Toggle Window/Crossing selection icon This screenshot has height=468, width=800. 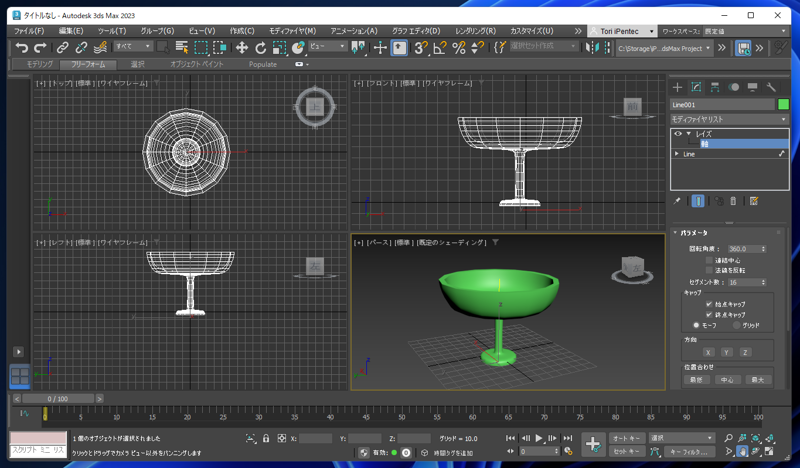point(220,47)
